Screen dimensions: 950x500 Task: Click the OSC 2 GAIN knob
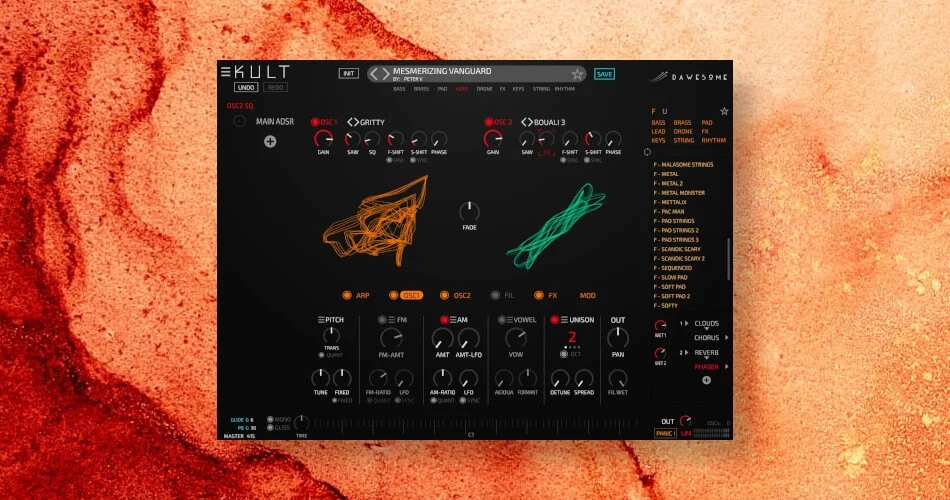click(493, 139)
